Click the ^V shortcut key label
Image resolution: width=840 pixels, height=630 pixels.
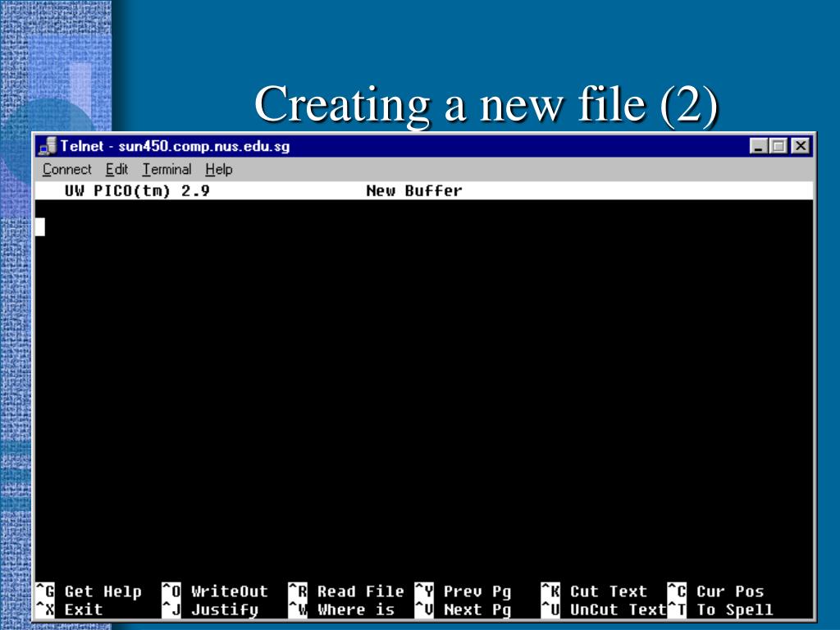pyautogui.click(x=424, y=609)
